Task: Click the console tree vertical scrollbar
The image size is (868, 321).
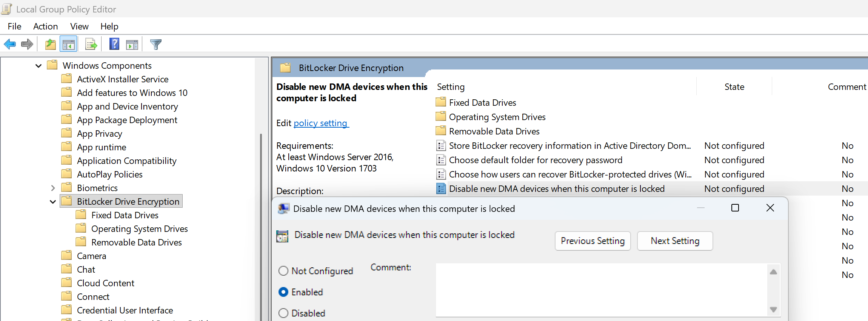Action: (x=261, y=227)
